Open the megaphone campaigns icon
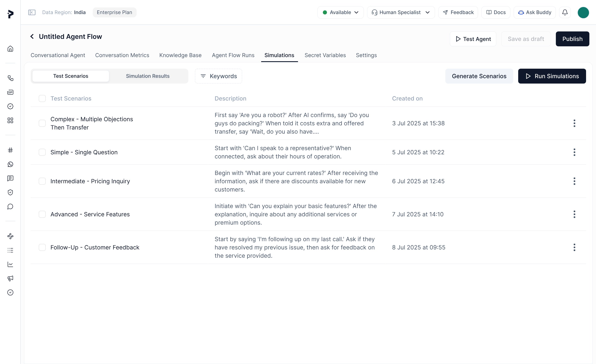 [x=10, y=278]
